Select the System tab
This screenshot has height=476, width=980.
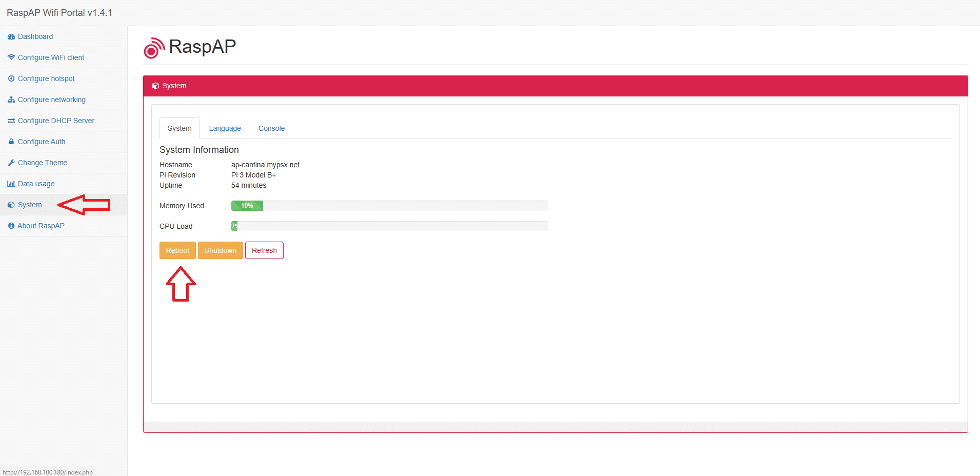[x=179, y=128]
